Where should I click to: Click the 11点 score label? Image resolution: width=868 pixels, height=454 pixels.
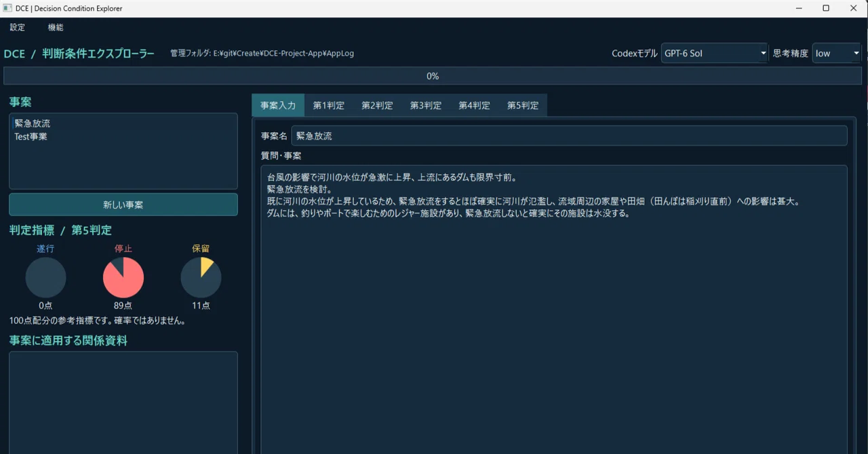pos(201,306)
